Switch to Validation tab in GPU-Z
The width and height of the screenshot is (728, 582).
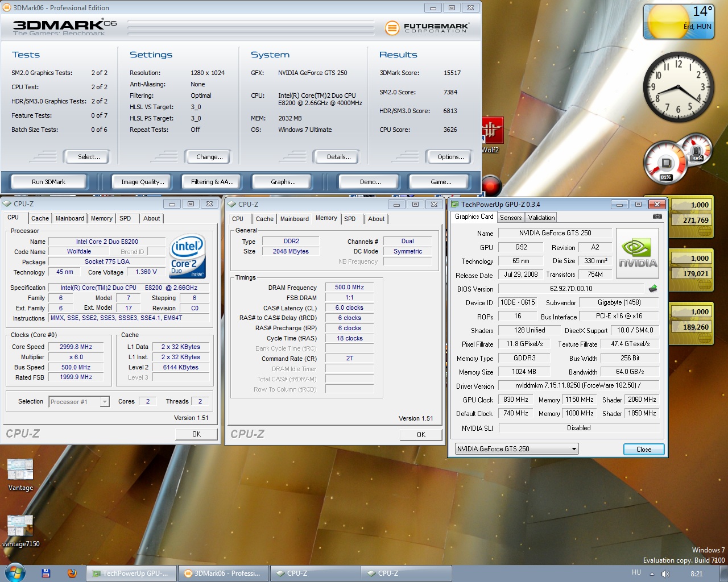[x=541, y=218]
